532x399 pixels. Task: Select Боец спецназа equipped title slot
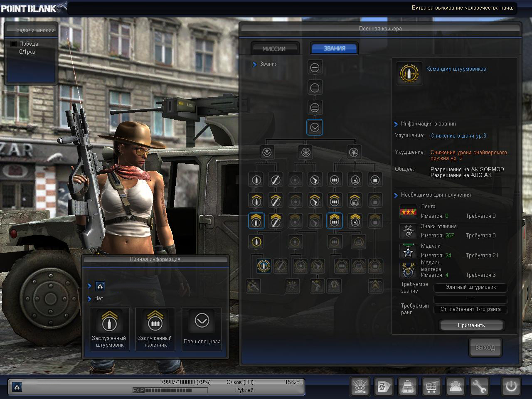coord(202,328)
